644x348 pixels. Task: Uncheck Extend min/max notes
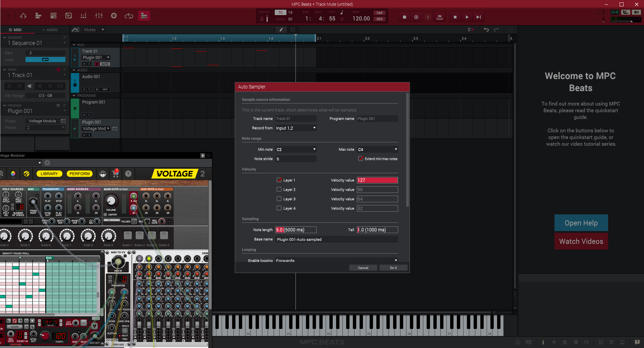click(x=361, y=158)
